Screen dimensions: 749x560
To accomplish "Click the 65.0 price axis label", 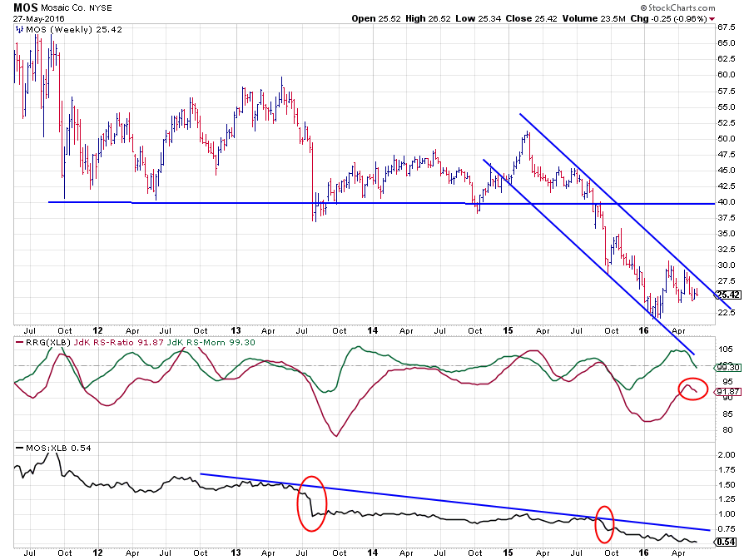I will point(726,43).
